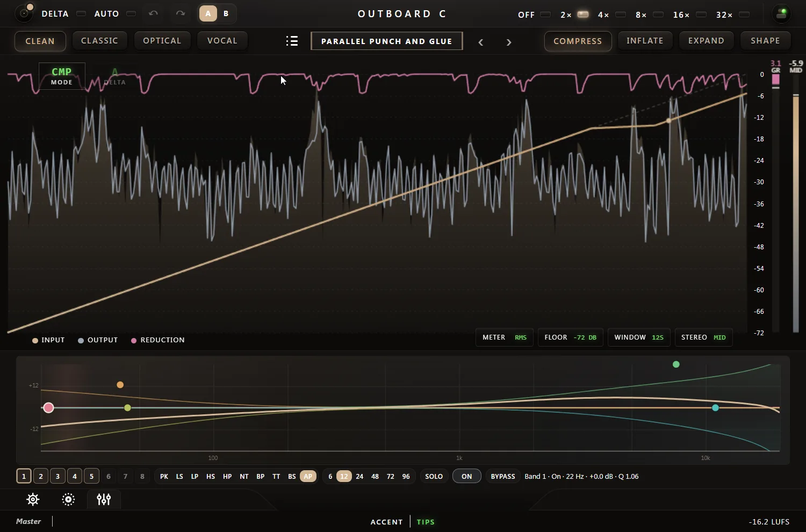Select 16x oversampling

(701, 15)
